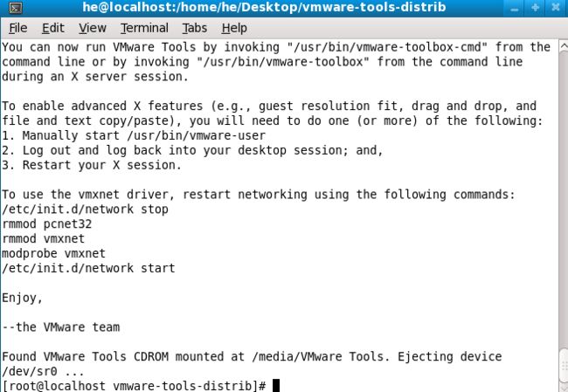The width and height of the screenshot is (568, 392).
Task: Click the block cursor at the root prompt
Action: tap(275, 385)
